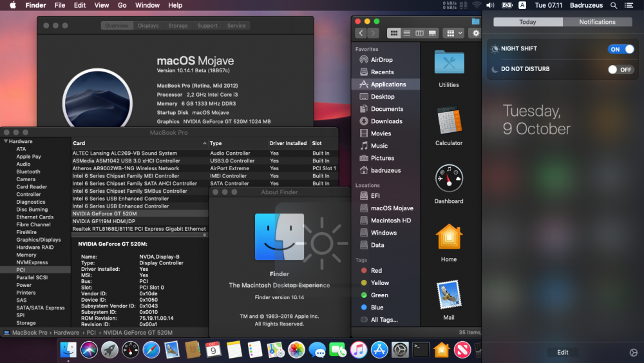Screen dimensions: 644x363
Task: Open the Service tab in About This Mac
Action: 236,26
